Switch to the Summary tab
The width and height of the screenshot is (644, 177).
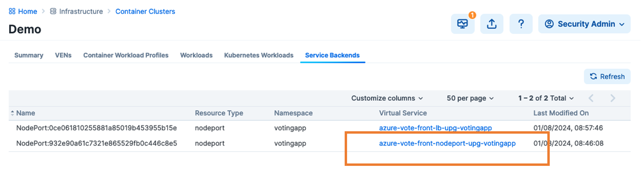click(x=29, y=55)
